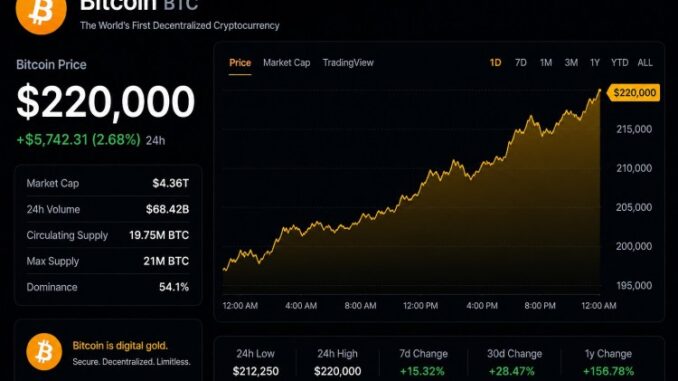Choose the 7D time range
The image size is (678, 381).
click(x=521, y=63)
